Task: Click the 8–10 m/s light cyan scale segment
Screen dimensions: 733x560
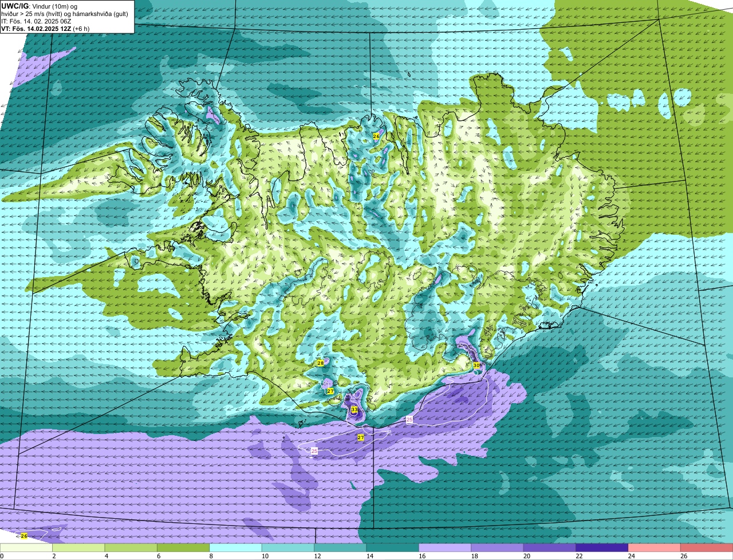Action: click(236, 548)
